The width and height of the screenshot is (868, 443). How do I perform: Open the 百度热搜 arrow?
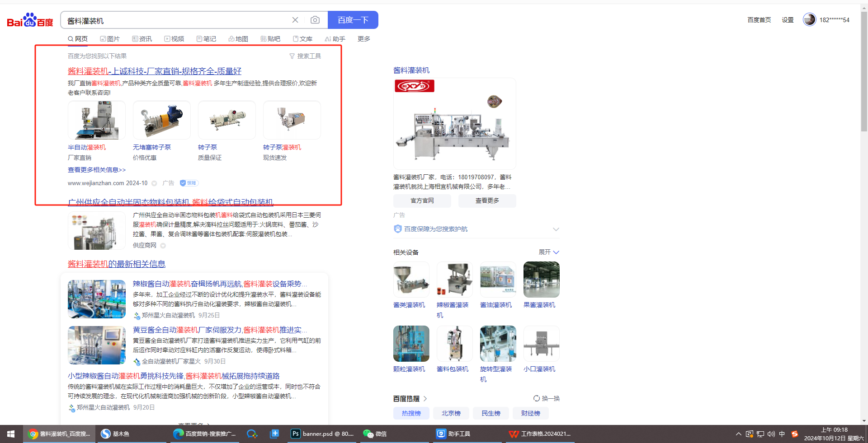(x=425, y=399)
